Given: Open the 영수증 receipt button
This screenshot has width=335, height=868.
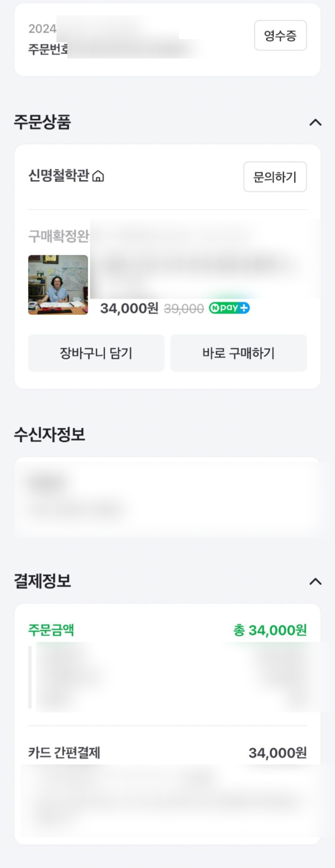Looking at the screenshot, I should point(280,35).
